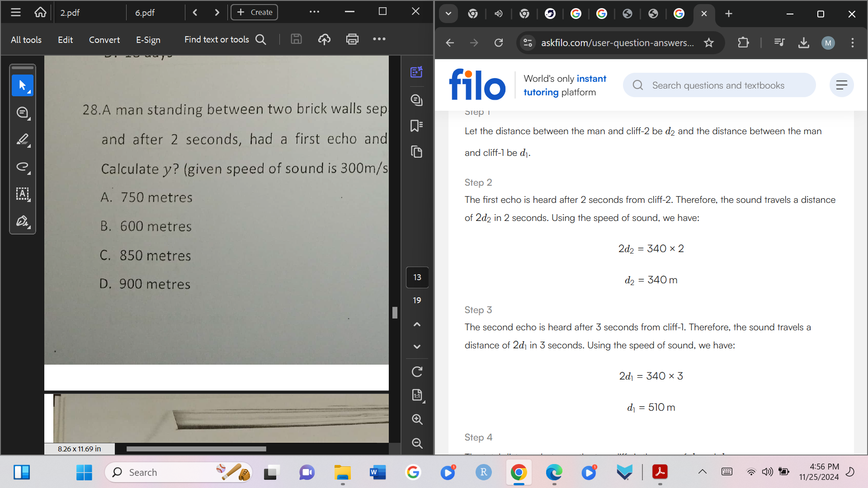
Task: Select the arrow selection tool
Action: (22, 85)
